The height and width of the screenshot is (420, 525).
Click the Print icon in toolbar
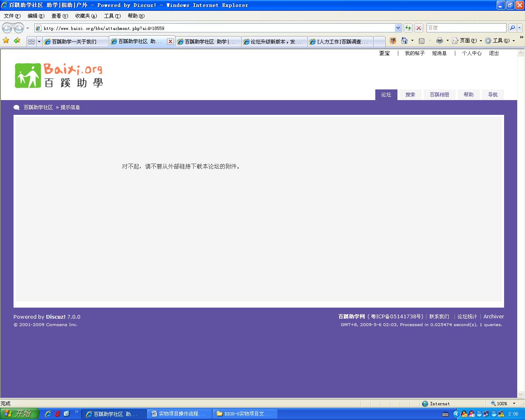pyautogui.click(x=440, y=41)
